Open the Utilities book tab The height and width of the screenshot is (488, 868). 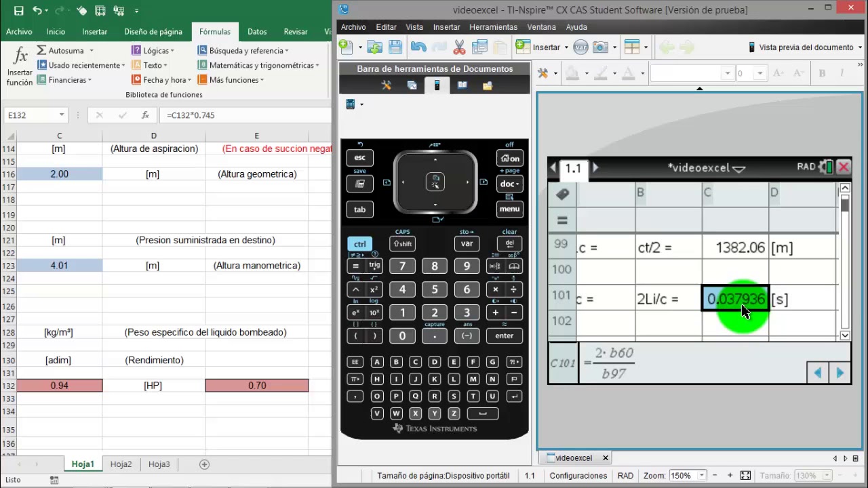coord(462,85)
